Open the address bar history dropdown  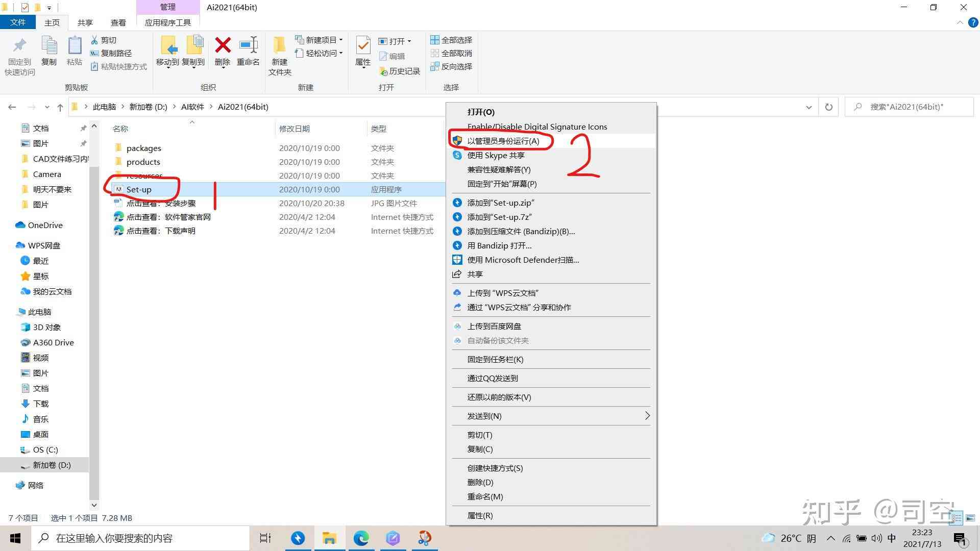[x=809, y=107]
